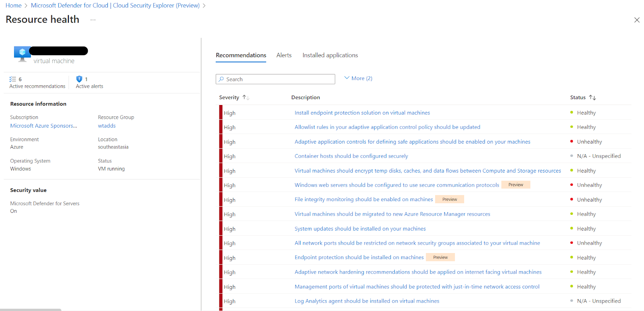
Task: Open All network ports should be restricted recommendation
Action: coord(417,243)
